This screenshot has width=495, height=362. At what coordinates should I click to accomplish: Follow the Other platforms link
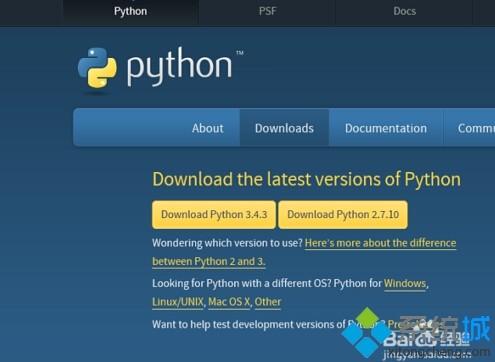(x=268, y=302)
